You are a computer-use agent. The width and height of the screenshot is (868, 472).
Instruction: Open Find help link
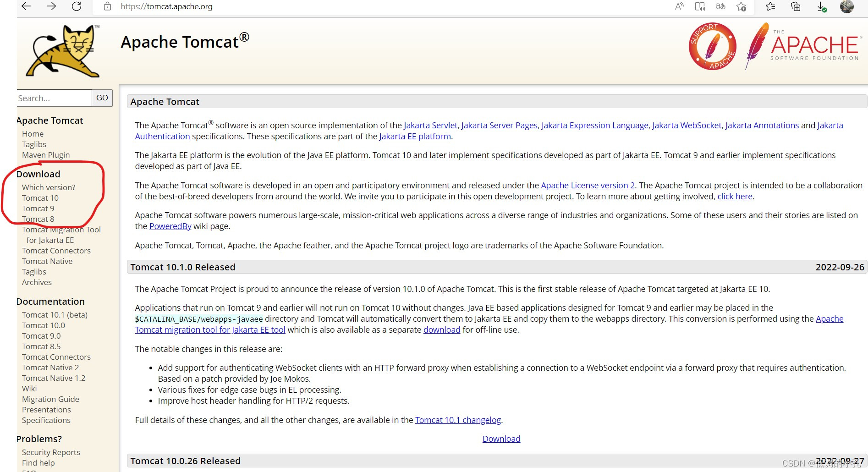[38, 463]
